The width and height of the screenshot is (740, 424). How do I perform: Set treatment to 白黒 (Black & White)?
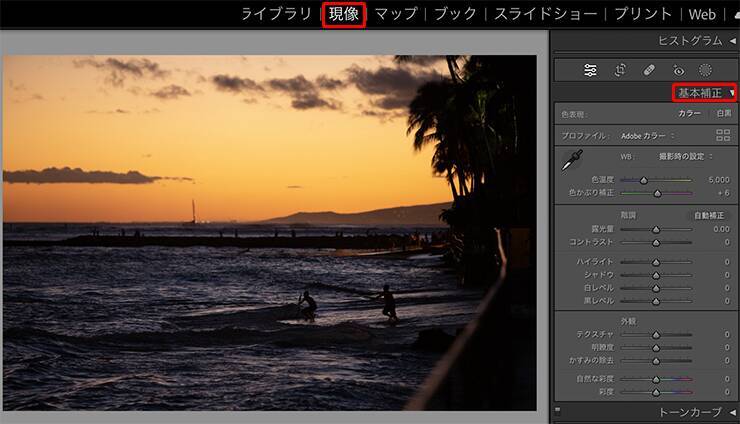(722, 114)
